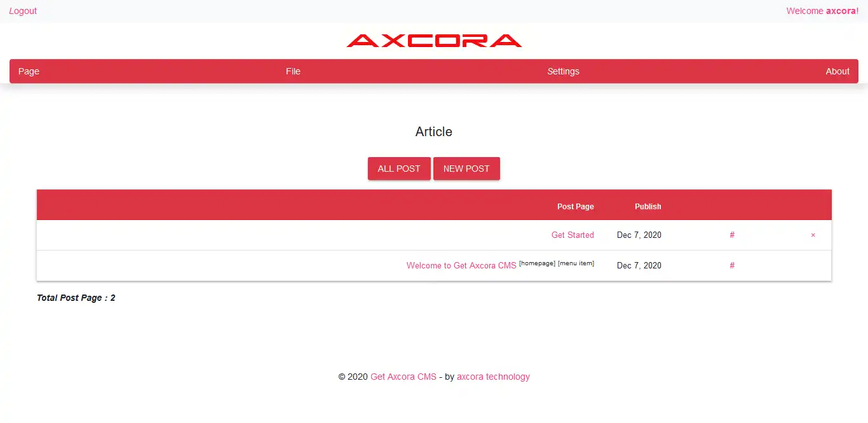Click the axcora username in welcome text

[841, 11]
